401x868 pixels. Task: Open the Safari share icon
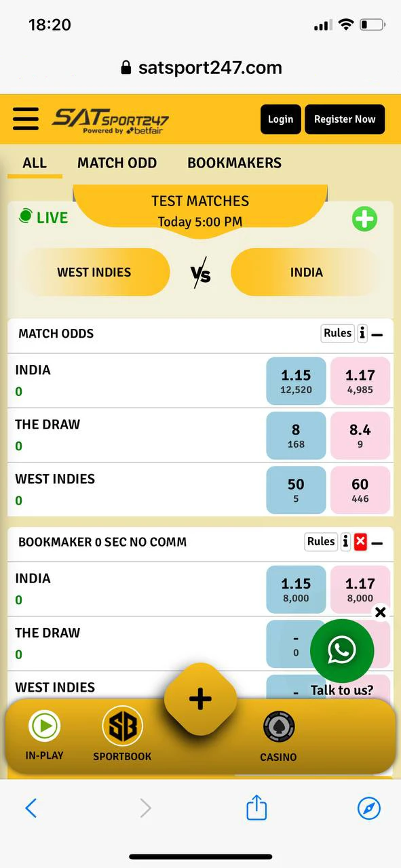(256, 808)
